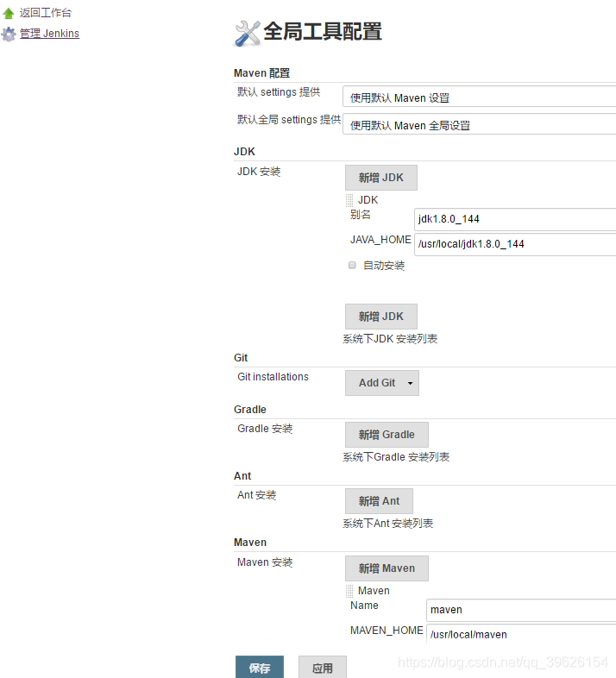Click the 自动安装 label text
Viewport: 616px width, 678px height.
tap(384, 266)
